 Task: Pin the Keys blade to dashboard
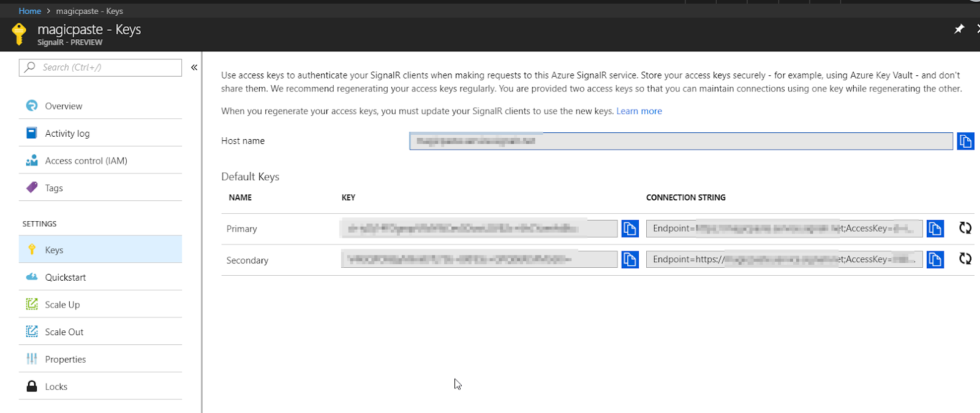pyautogui.click(x=959, y=29)
